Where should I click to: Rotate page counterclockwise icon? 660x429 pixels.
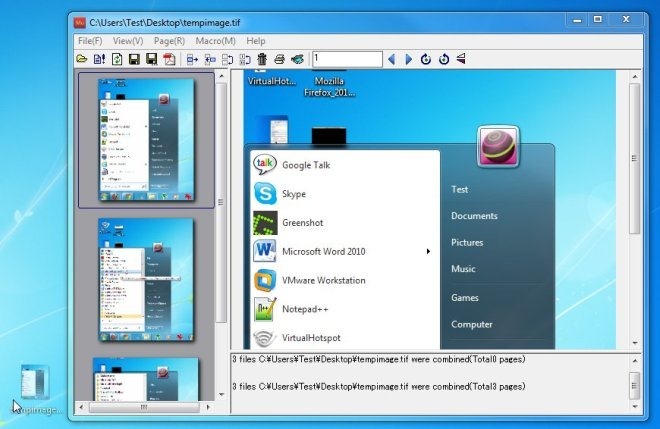(444, 59)
